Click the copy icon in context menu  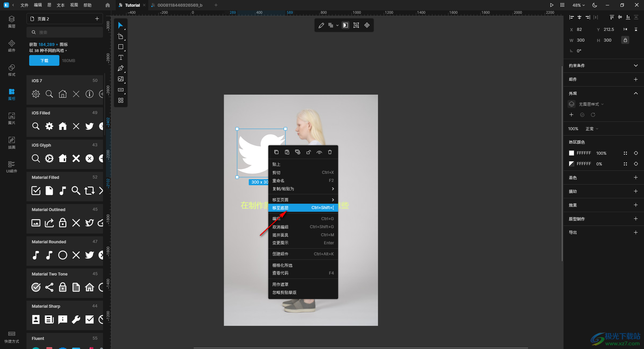(x=276, y=152)
